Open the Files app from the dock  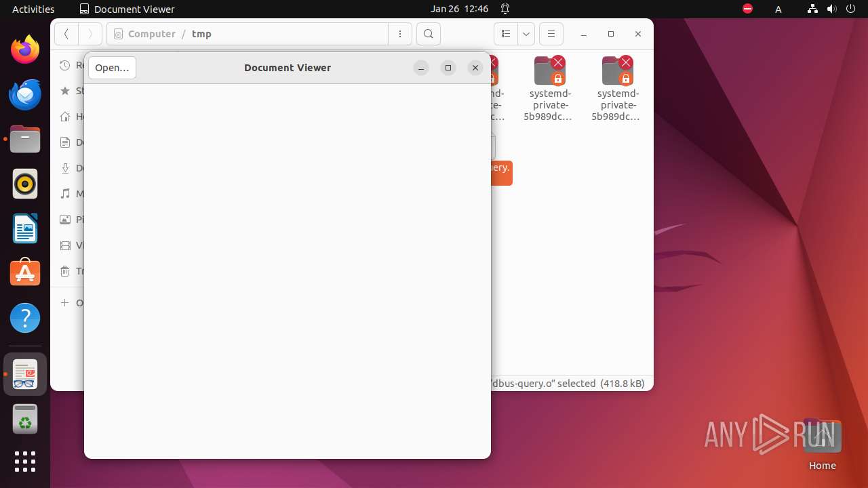[x=25, y=140]
